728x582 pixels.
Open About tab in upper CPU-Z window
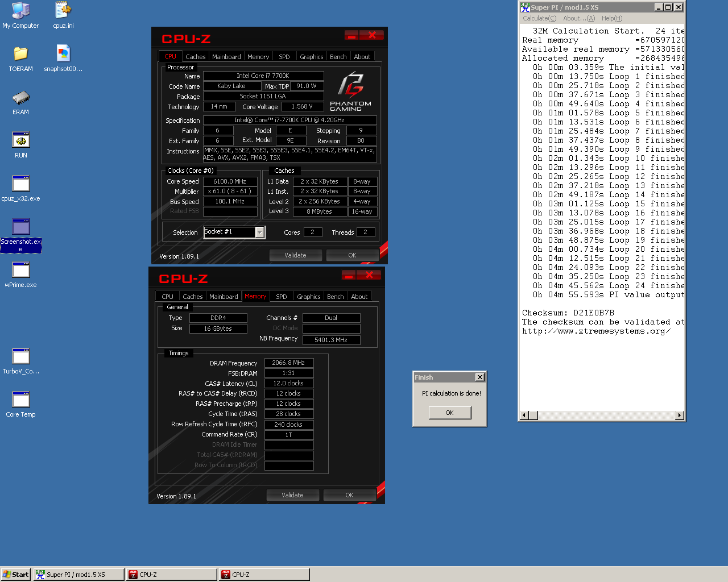click(362, 57)
